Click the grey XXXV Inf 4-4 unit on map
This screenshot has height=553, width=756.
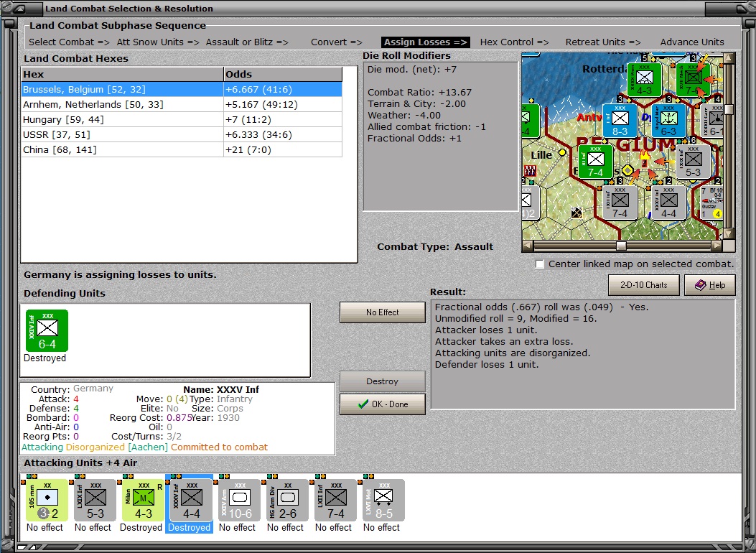[668, 203]
